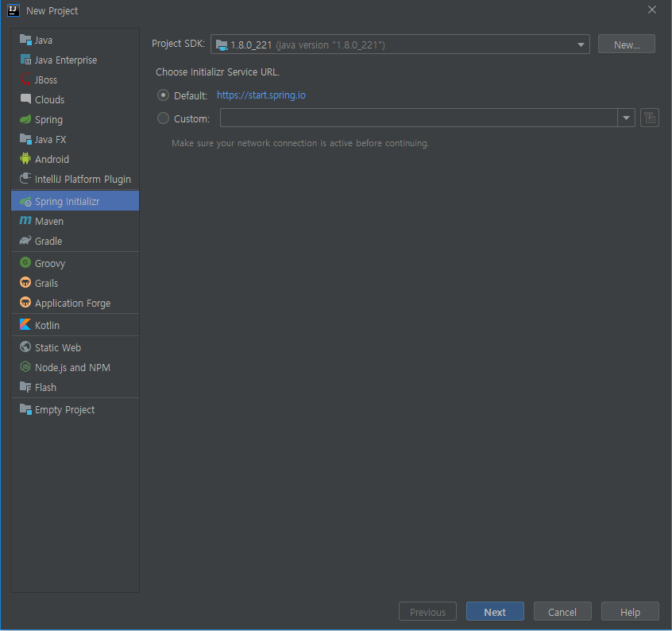Click the orange Grails icon

25,282
